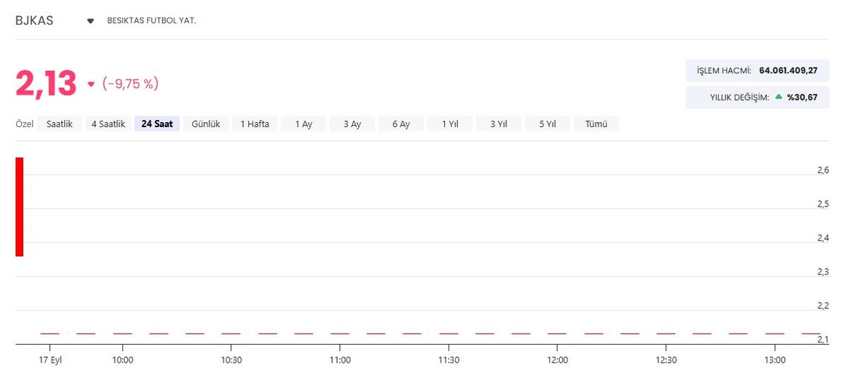The image size is (868, 380).
Task: Click the current price 2,13
Action: [x=46, y=84]
